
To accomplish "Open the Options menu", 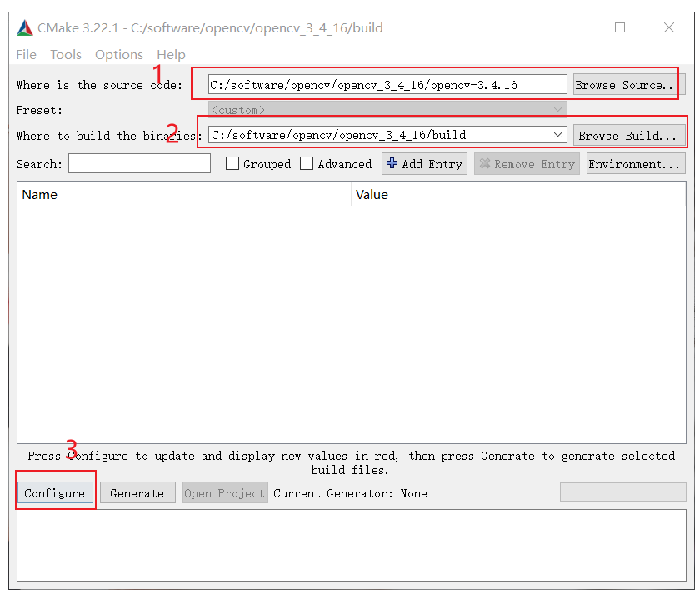I will (x=118, y=54).
